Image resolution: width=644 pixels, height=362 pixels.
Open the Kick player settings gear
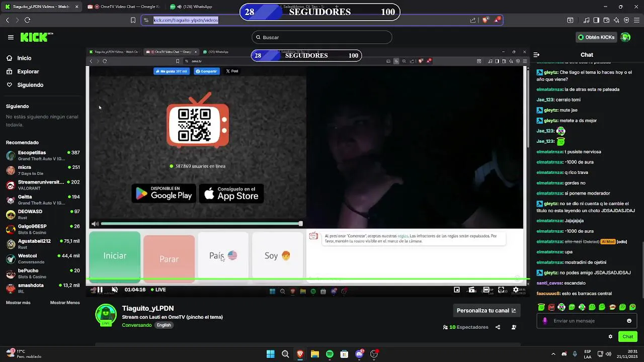pyautogui.click(x=516, y=290)
